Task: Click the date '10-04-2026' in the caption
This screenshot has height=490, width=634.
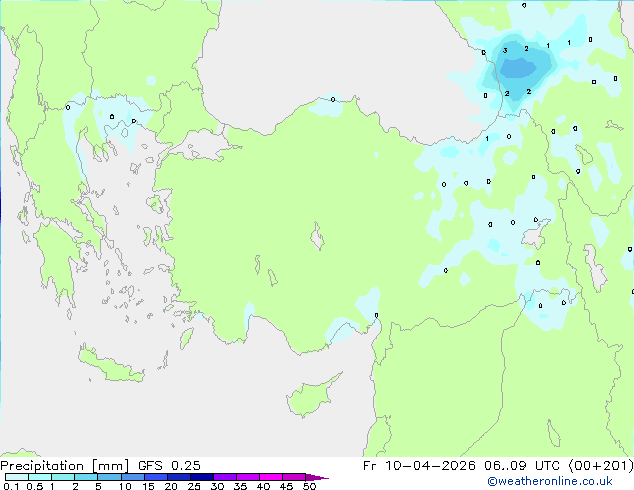Action: coord(430,466)
